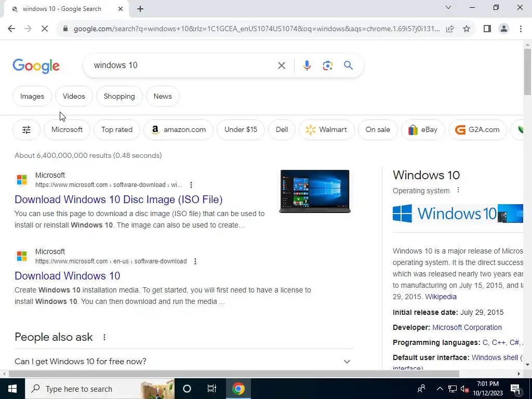The width and height of the screenshot is (532, 399).
Task: Open options beside Operating system label
Action: pyautogui.click(x=458, y=190)
